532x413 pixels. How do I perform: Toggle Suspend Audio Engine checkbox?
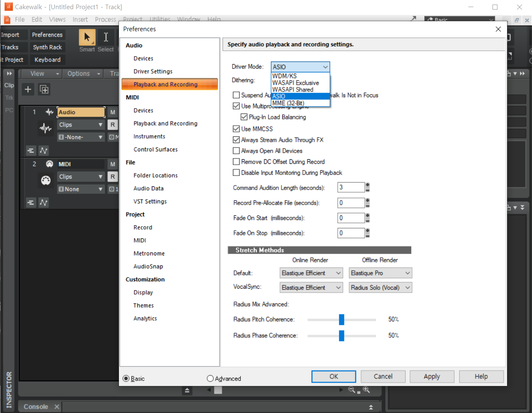click(236, 95)
